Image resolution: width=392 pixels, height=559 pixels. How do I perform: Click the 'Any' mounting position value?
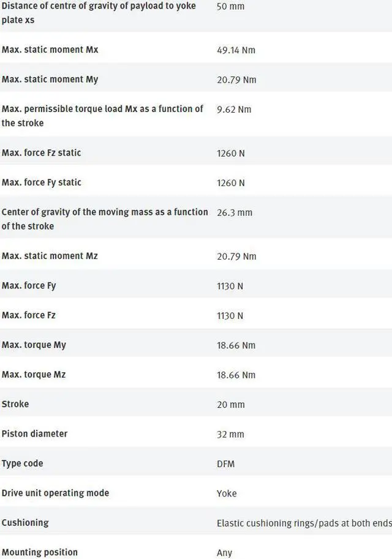224,553
